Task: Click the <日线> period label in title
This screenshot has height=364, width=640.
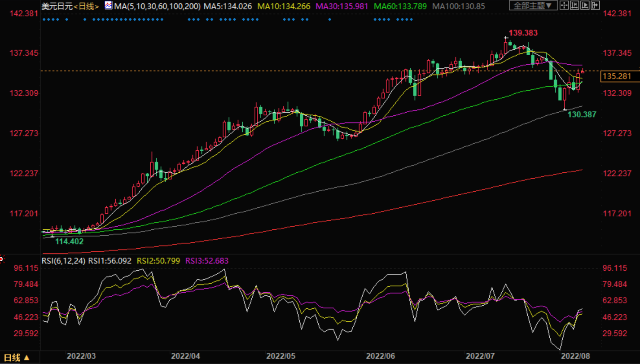Action: pyautogui.click(x=86, y=6)
